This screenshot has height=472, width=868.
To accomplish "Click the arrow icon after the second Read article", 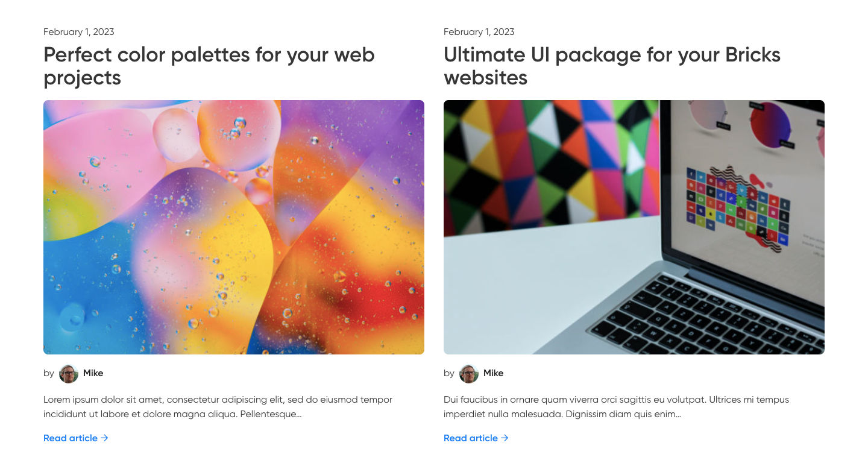I will point(505,438).
